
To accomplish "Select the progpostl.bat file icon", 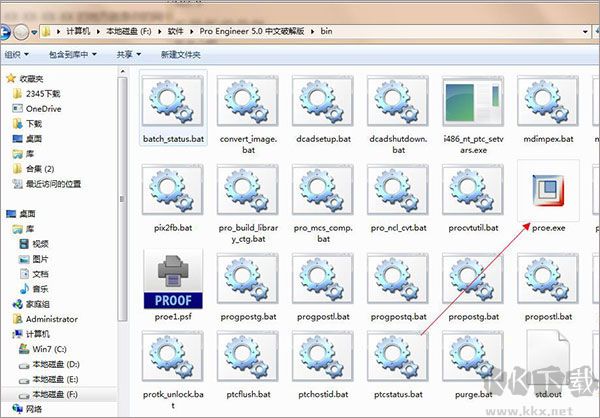I will tap(323, 279).
